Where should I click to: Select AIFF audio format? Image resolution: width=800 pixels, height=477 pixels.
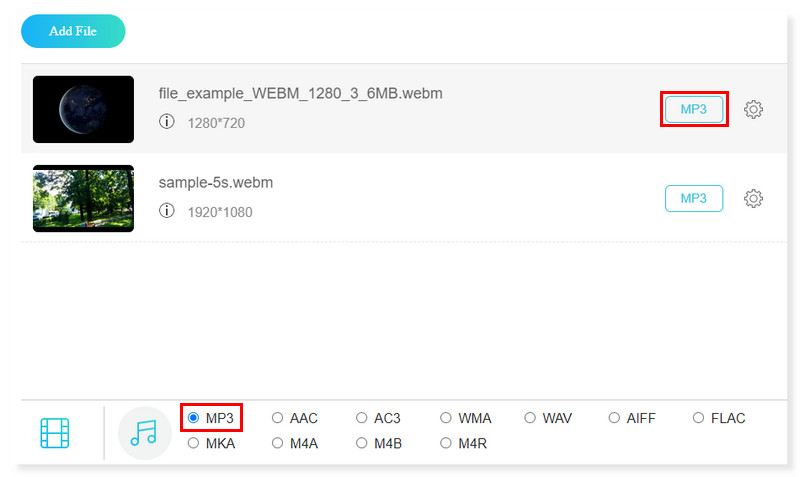click(x=614, y=418)
